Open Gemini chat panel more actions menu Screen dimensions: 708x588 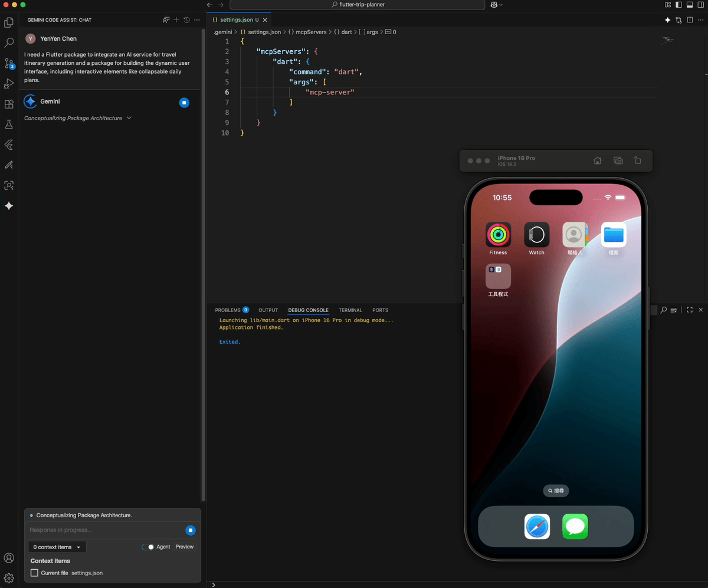click(x=196, y=20)
